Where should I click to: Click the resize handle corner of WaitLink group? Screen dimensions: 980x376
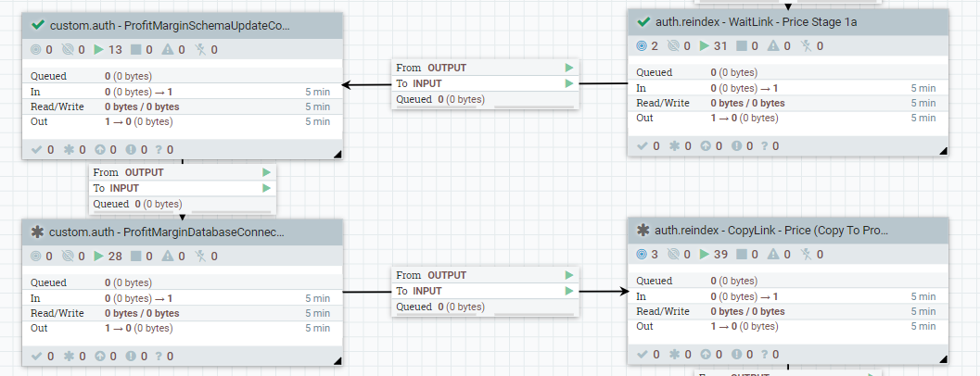coord(944,151)
